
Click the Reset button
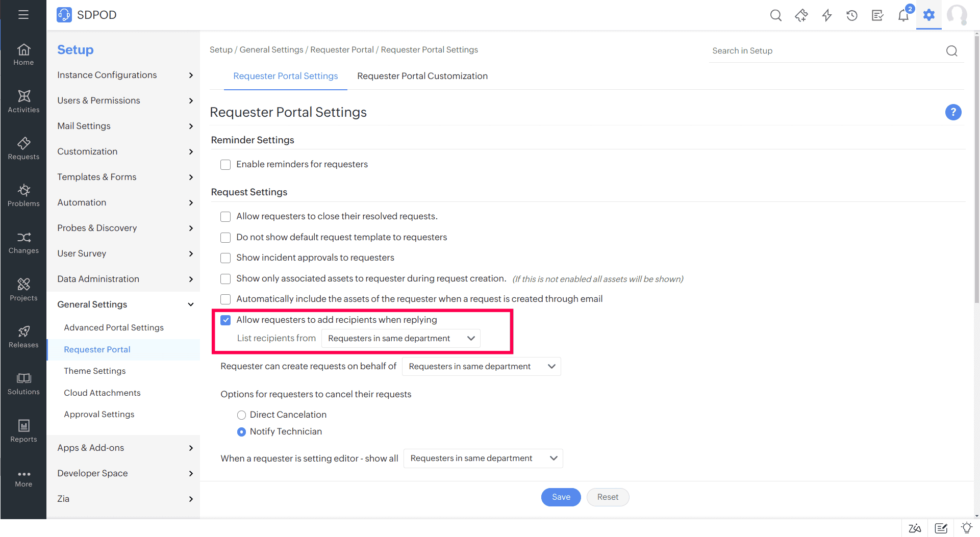coord(608,497)
